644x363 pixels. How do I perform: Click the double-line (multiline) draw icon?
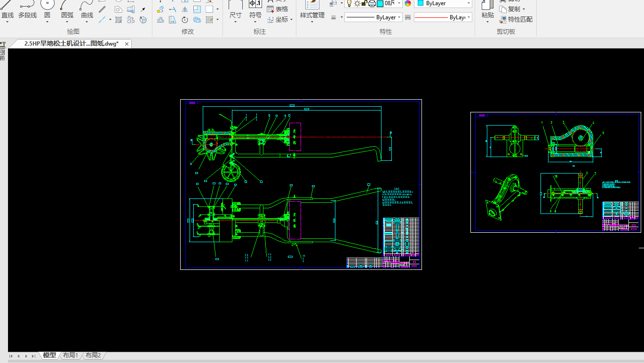(x=103, y=9)
